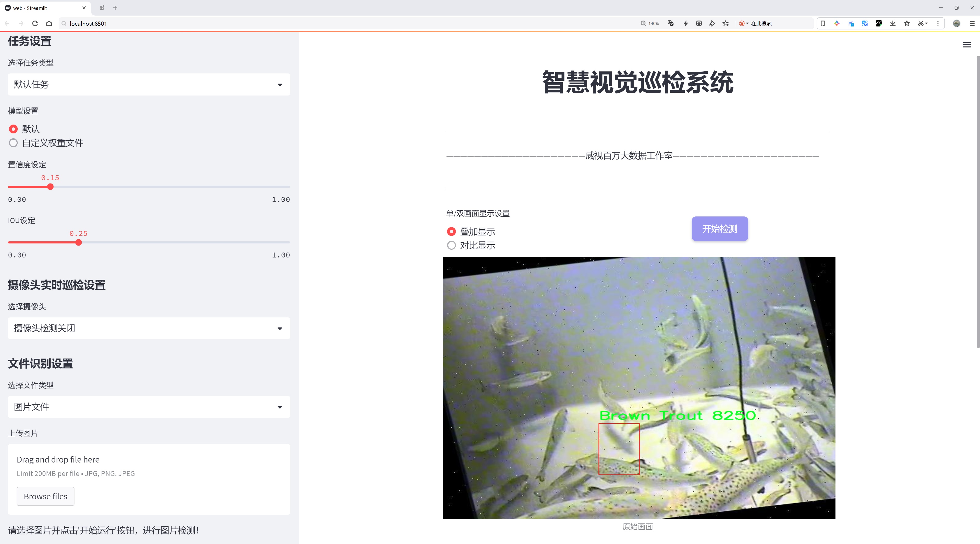Image resolution: width=980 pixels, height=544 pixels.
Task: Open the Sogou search engine selector
Action: click(x=743, y=23)
